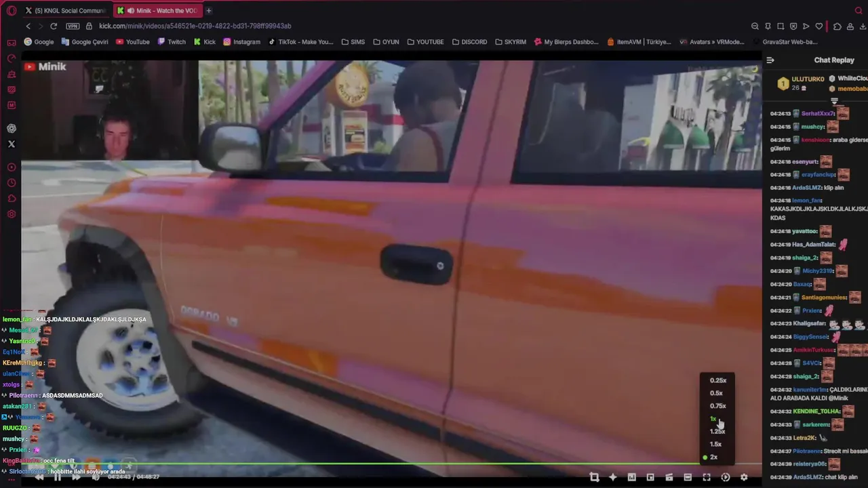Collapse Chat Replay panel arrow
The image size is (868, 488).
point(770,60)
